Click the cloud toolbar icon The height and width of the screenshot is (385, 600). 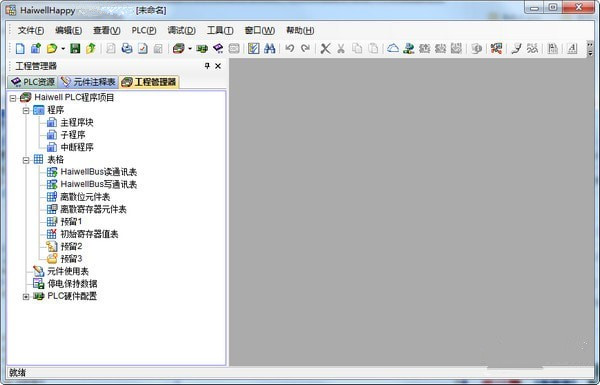393,49
